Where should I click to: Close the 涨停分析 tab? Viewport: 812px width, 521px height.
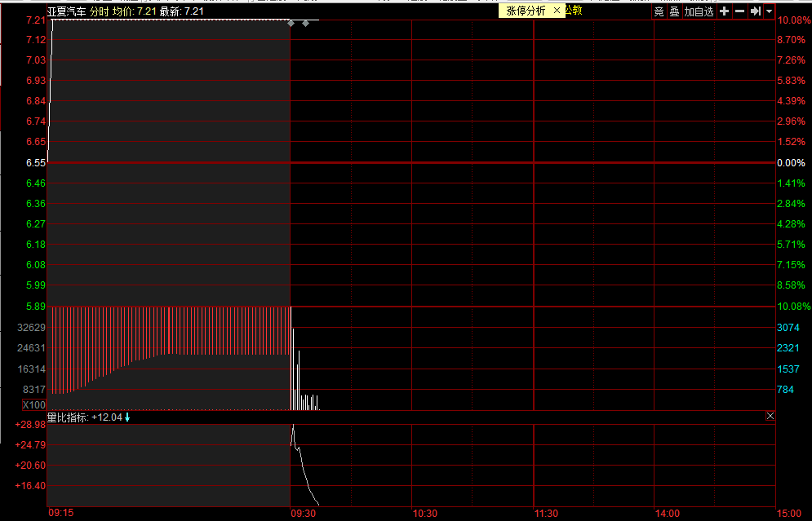click(557, 11)
